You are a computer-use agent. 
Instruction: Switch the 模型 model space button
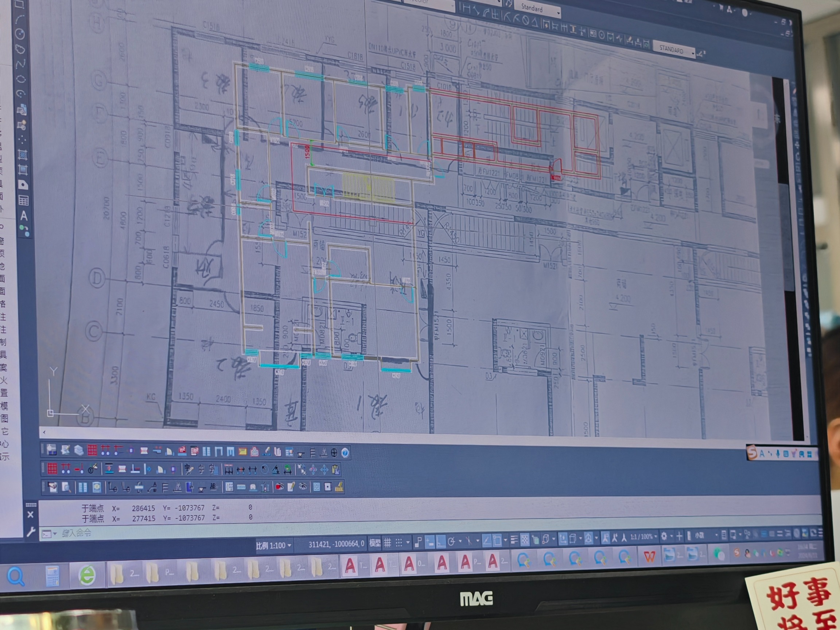[x=375, y=544]
